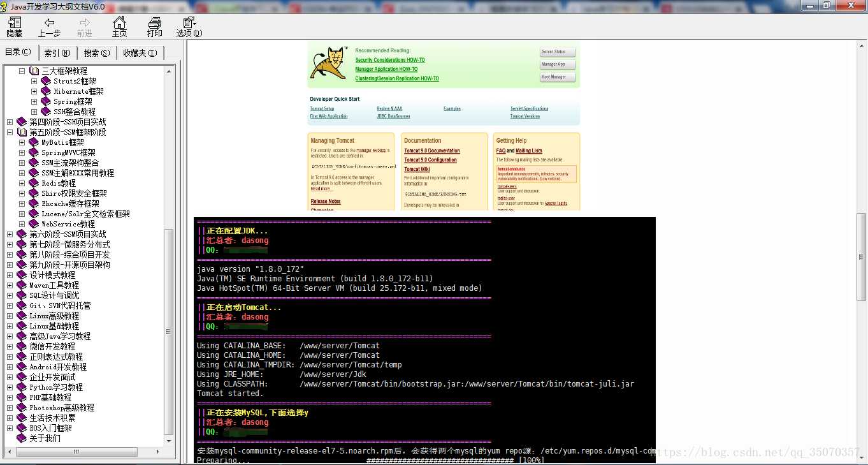Viewport: 868px width, 465px height.
Task: Select the Linux基础教程 tree entry
Action: pyautogui.click(x=54, y=326)
